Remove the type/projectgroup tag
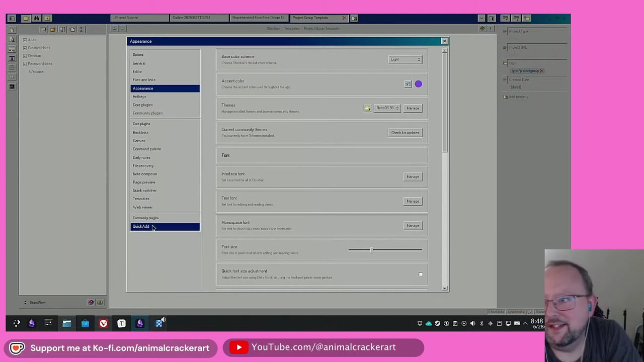This screenshot has width=644, height=362. tap(541, 71)
